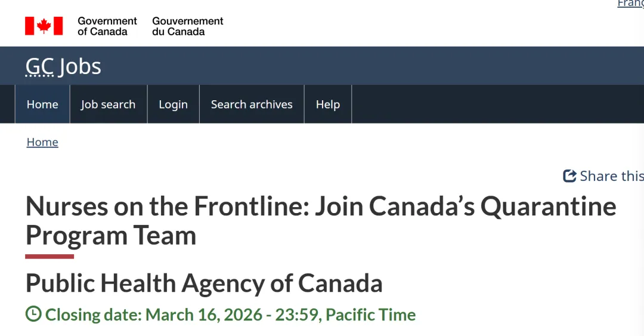Image resolution: width=644 pixels, height=336 pixels.
Task: Click the dotted-underlined GC abbreviation
Action: 39,66
